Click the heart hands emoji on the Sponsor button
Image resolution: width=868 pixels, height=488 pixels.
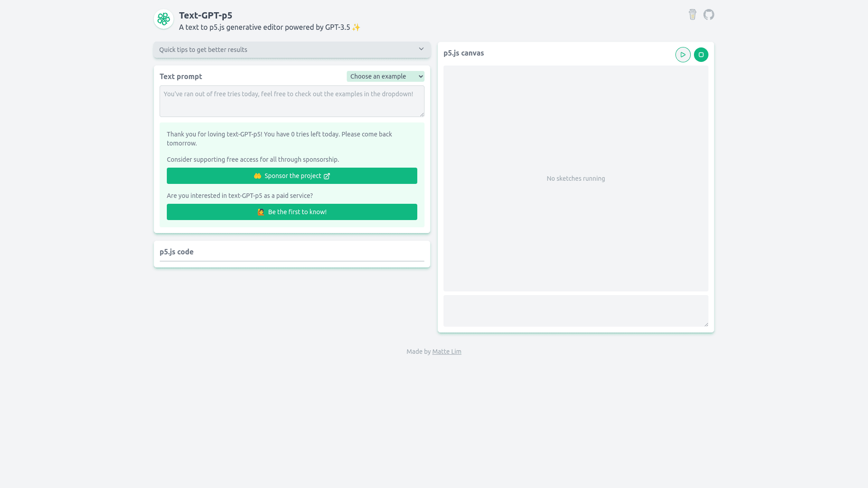(257, 176)
